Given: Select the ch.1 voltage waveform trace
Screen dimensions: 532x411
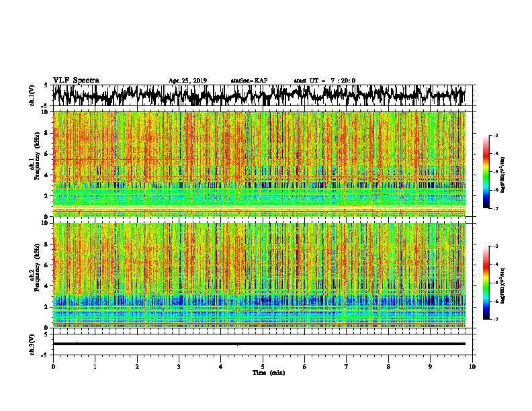Looking at the screenshot, I should pos(259,95).
